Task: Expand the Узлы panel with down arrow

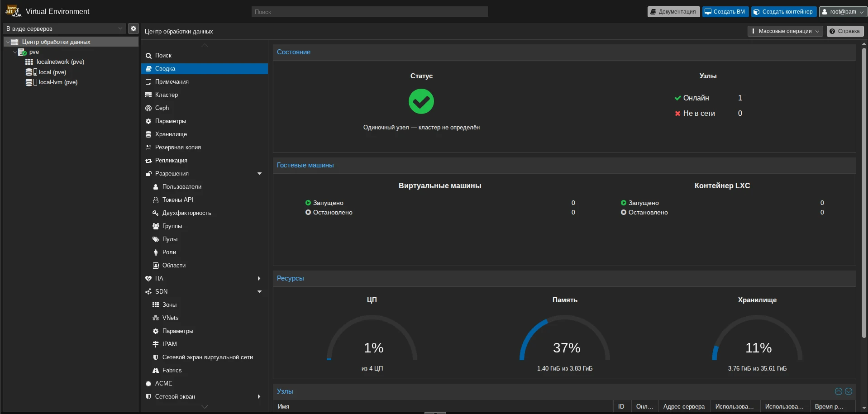Action: (849, 391)
